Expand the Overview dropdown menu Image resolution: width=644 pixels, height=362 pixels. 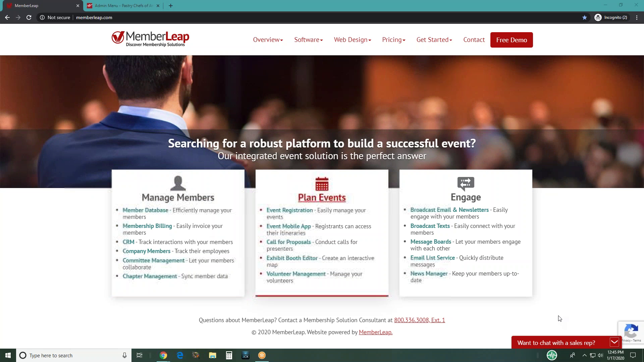click(268, 40)
